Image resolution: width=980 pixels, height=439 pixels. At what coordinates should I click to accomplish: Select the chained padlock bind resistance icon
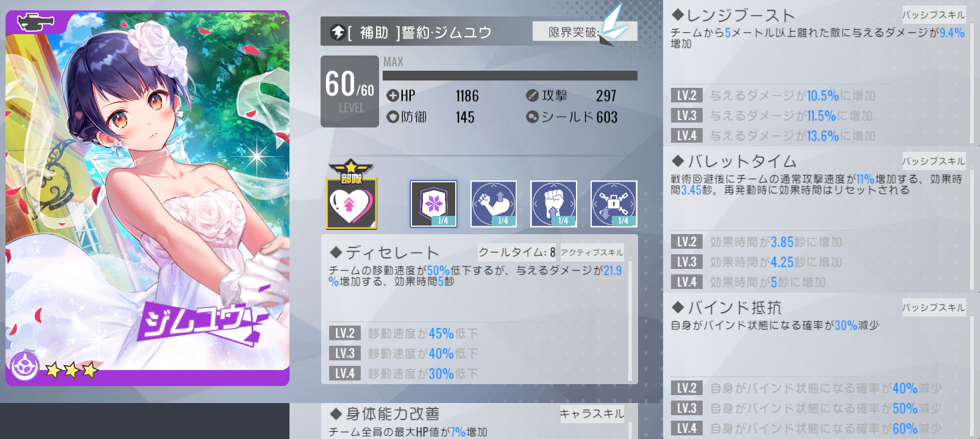point(614,204)
